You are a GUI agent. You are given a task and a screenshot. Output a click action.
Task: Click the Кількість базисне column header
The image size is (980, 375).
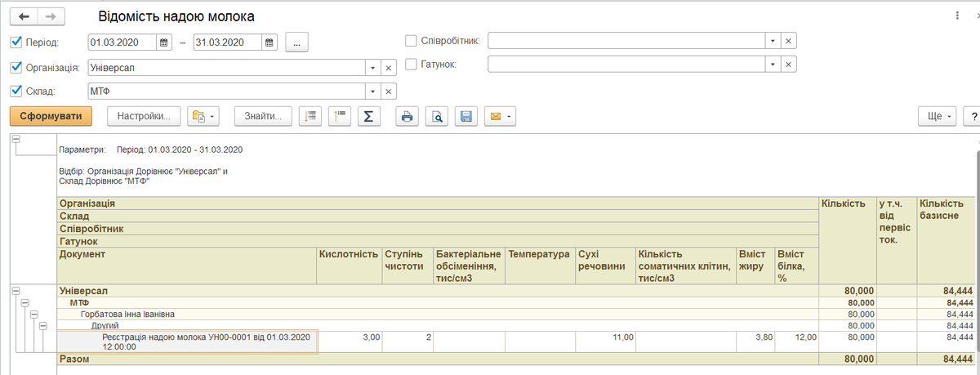948,240
